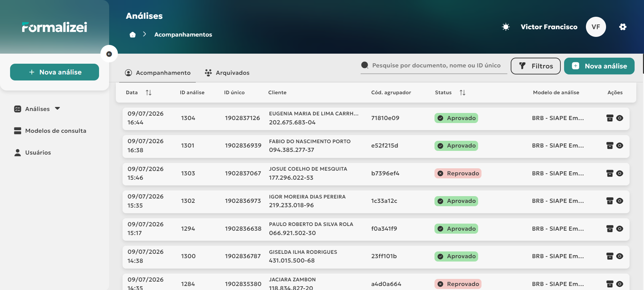Click group code b7396ef4
This screenshot has height=290, width=644.
coord(385,173)
